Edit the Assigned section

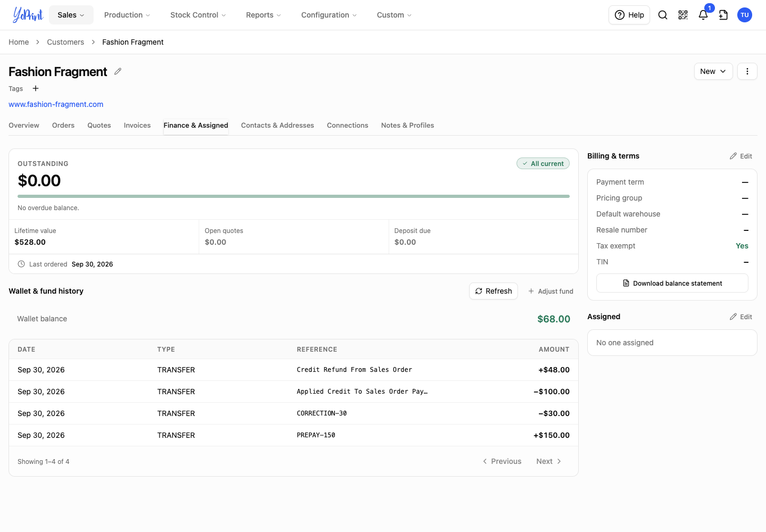pyautogui.click(x=741, y=317)
